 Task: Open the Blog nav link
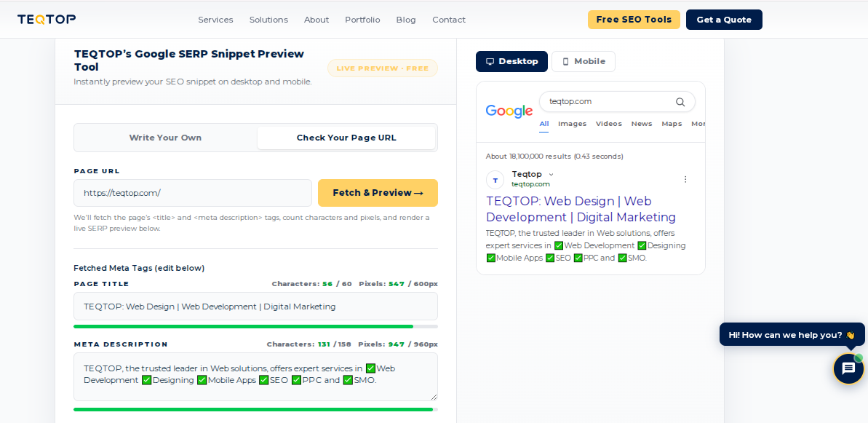[x=406, y=20]
